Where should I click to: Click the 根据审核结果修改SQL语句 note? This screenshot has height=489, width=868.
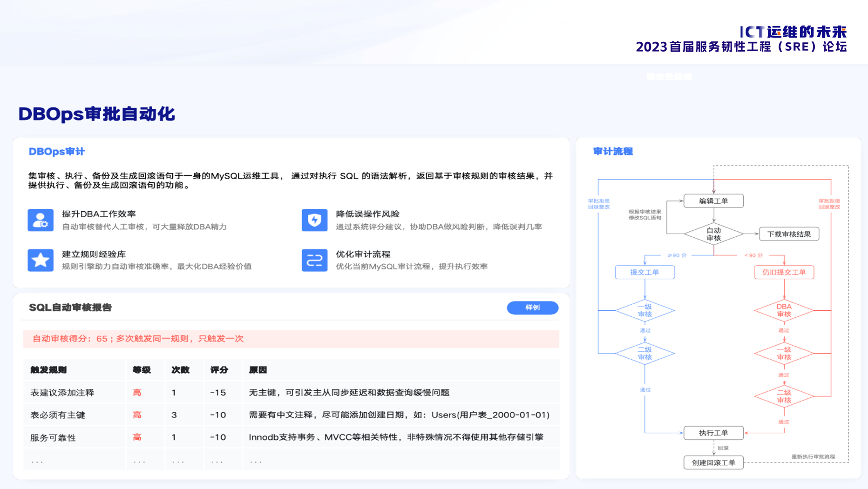pos(645,214)
